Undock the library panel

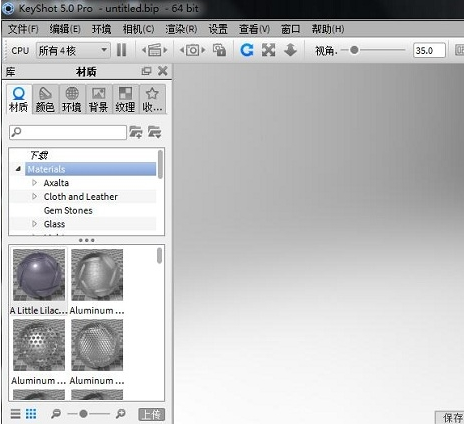point(146,71)
